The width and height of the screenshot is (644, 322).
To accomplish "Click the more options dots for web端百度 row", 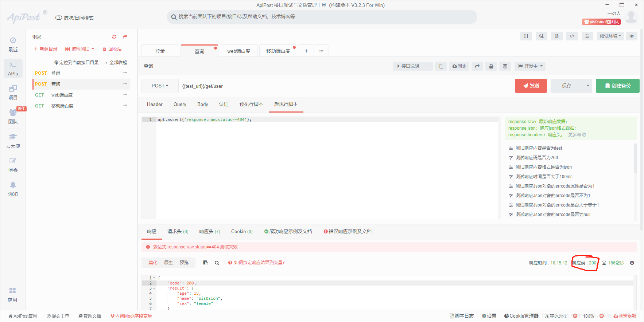I will point(125,95).
